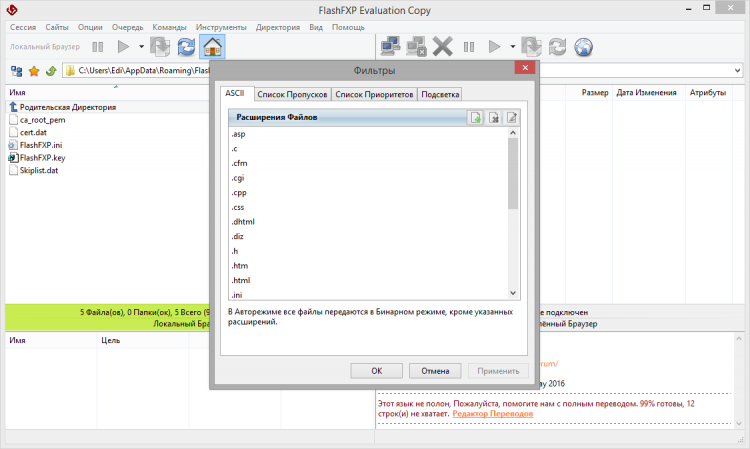The image size is (750, 449).
Task: Open the Команды menu
Action: point(169,27)
